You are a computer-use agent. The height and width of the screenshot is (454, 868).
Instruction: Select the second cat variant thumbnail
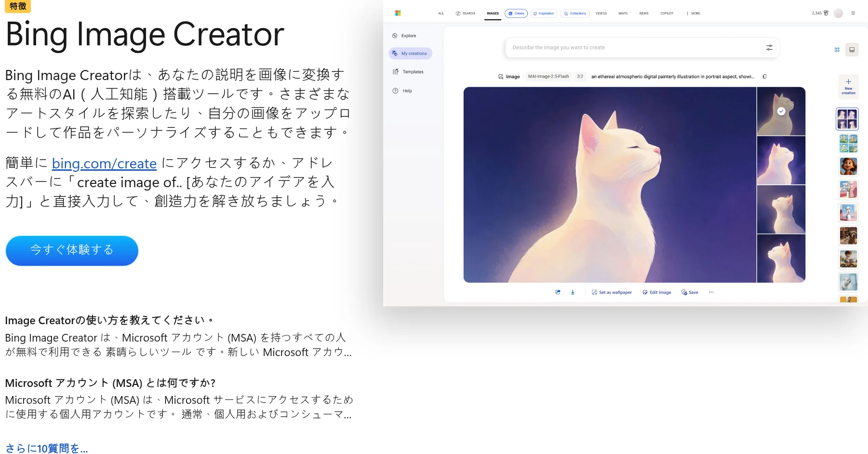coord(781,160)
